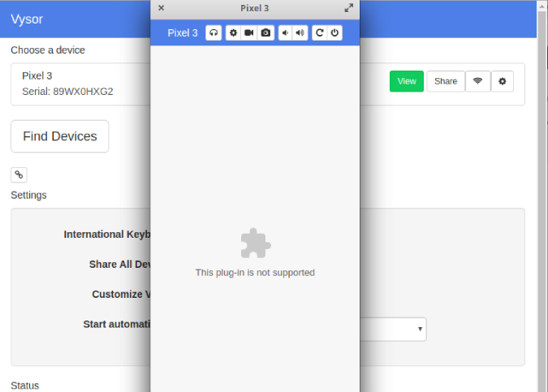This screenshot has width=548, height=392.
Task: Click the Settings heading
Action: [x=28, y=195]
